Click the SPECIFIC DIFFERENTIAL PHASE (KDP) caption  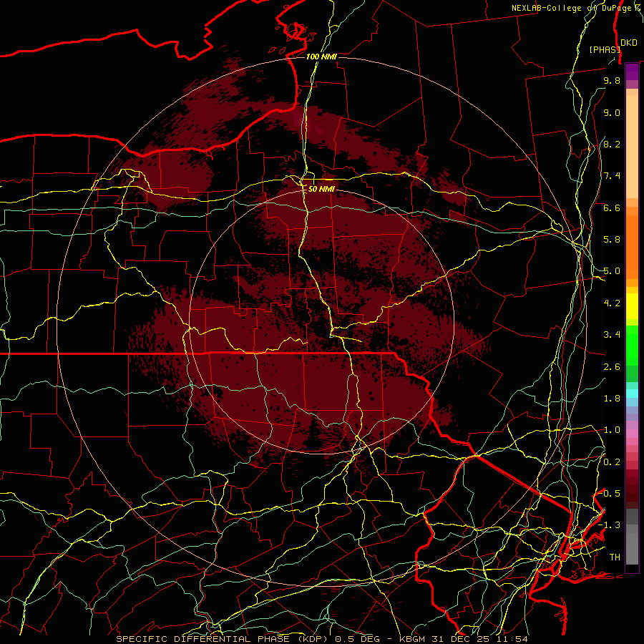(x=224, y=639)
